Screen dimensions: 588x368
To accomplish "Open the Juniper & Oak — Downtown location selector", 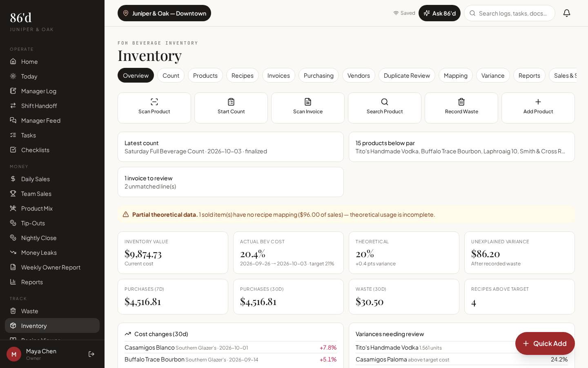I will (x=164, y=13).
